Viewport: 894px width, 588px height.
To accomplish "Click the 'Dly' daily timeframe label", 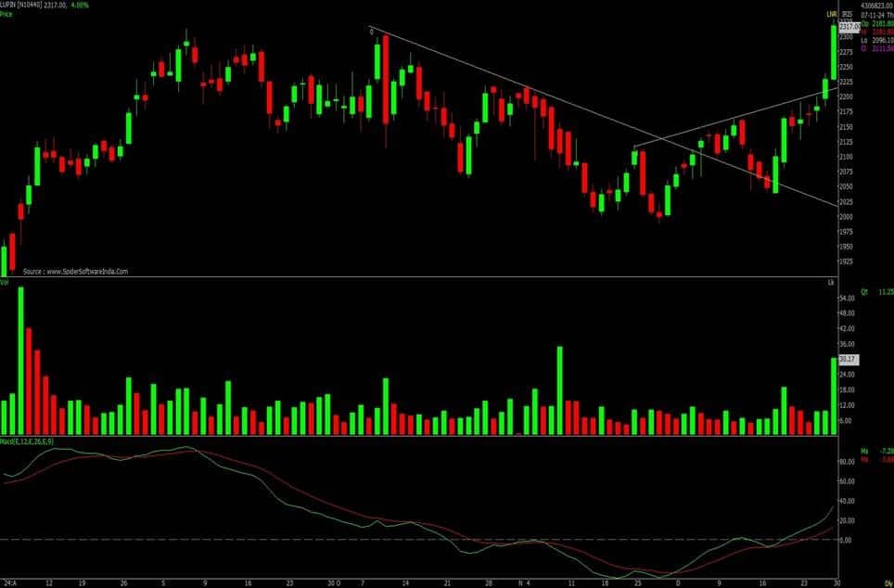I will pyautogui.click(x=886, y=582).
